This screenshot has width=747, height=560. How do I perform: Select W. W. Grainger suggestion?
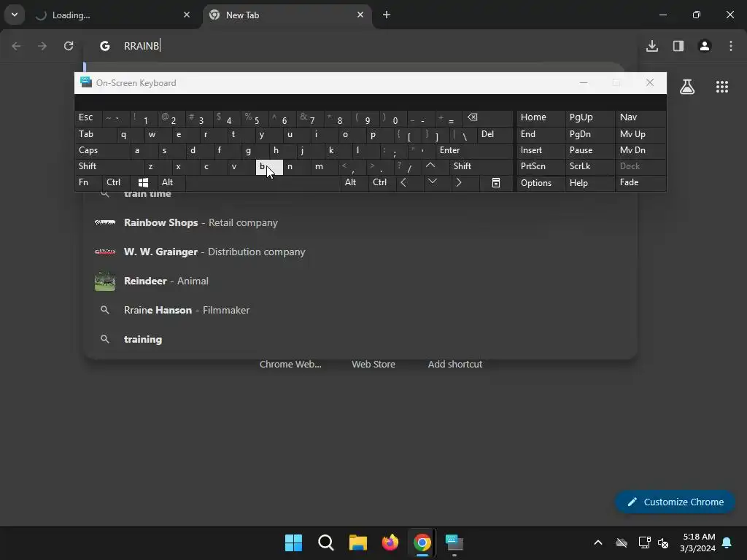360,252
